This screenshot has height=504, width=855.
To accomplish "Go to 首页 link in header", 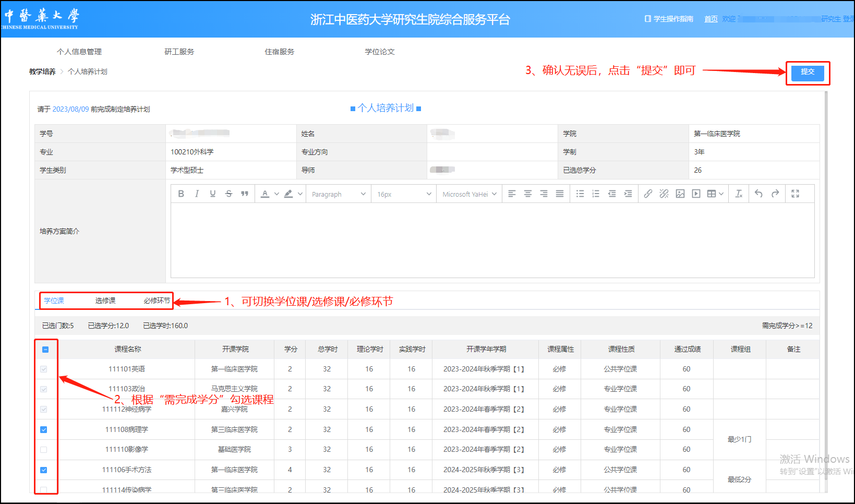I will (x=711, y=19).
